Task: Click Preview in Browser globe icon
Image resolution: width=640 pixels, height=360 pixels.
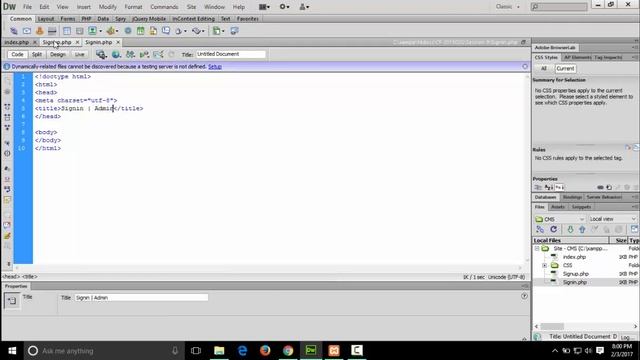Action: point(116,54)
